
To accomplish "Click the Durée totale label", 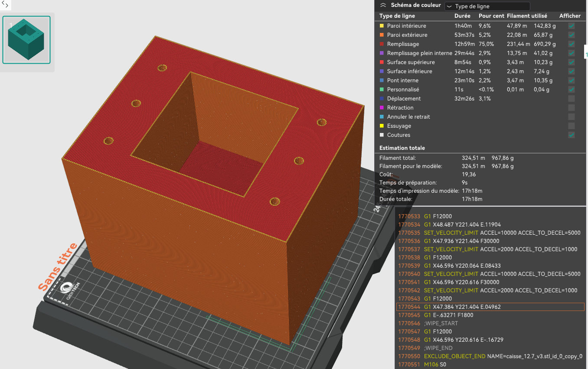I will (x=395, y=200).
